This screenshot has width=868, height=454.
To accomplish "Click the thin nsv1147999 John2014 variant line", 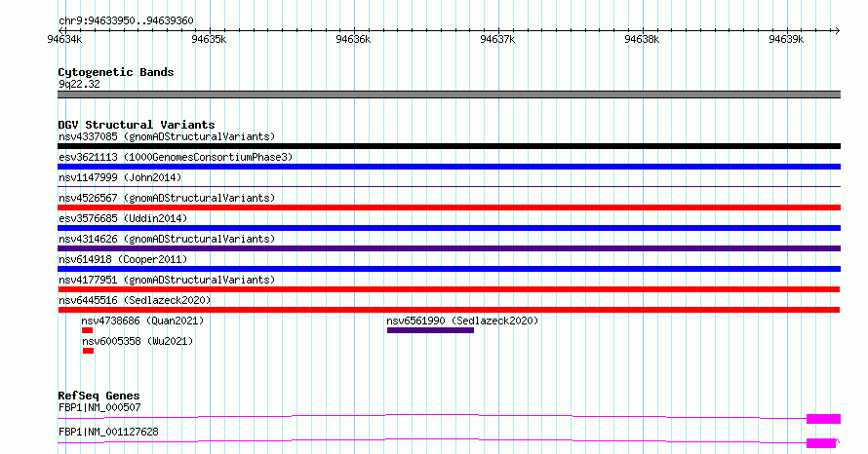I will tap(449, 187).
